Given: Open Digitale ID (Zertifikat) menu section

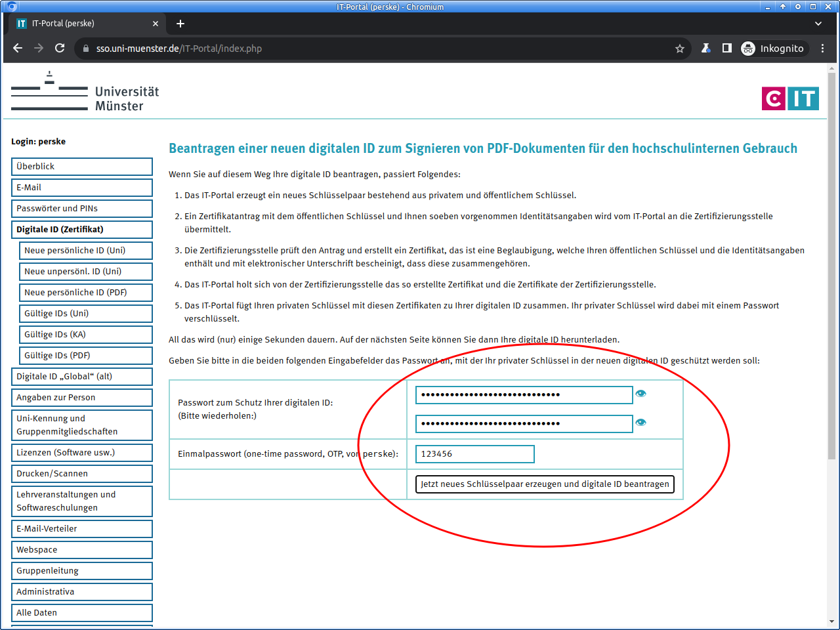Looking at the screenshot, I should 81,230.
